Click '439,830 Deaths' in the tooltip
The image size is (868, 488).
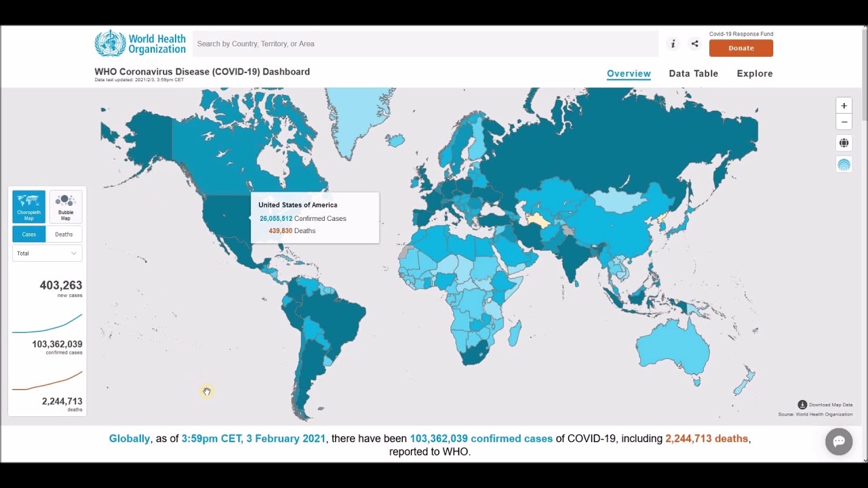coord(292,230)
